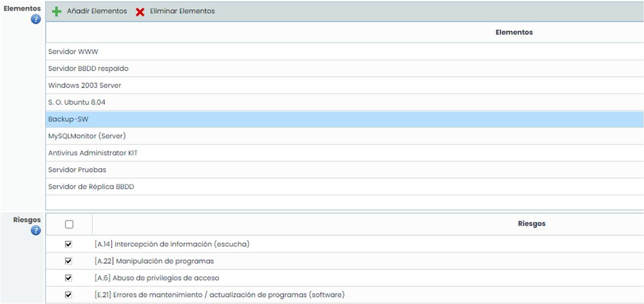644x304 pixels.
Task: Select the Servidor BBDD respaldo row
Action: pyautogui.click(x=88, y=68)
